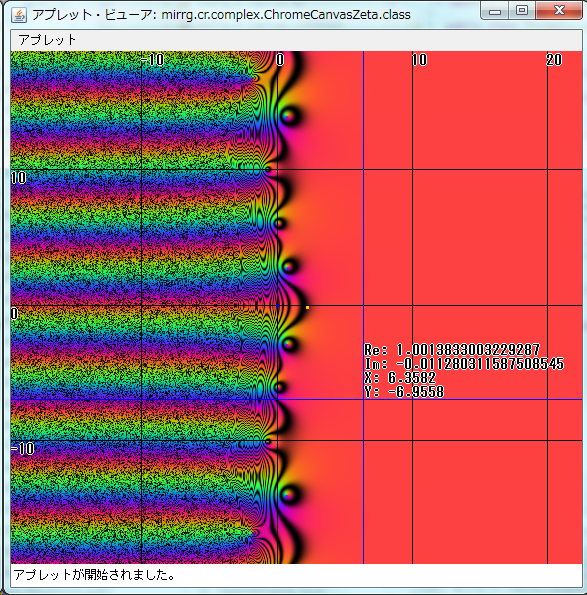Close the applet viewer window
The height and width of the screenshot is (595, 587).
pos(559,11)
